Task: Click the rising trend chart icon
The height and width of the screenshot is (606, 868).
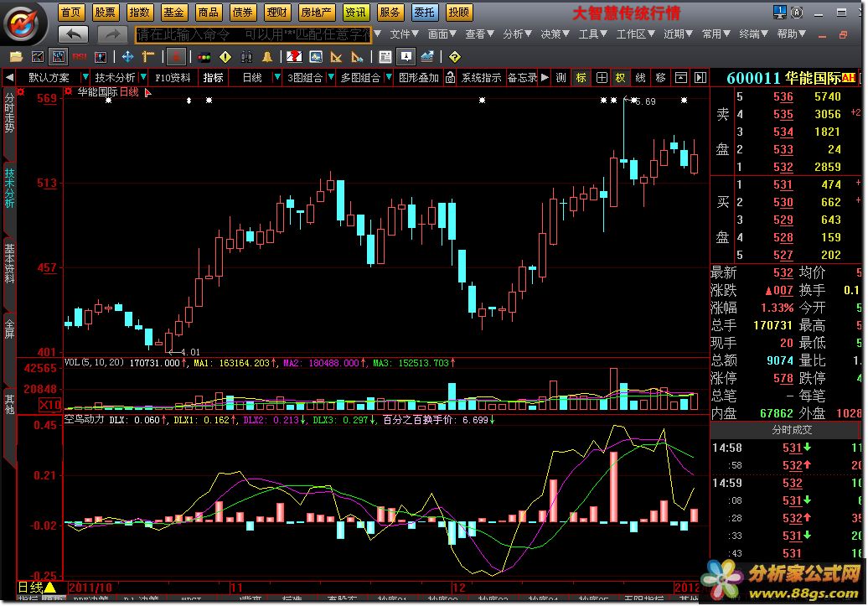Action: 427,56
